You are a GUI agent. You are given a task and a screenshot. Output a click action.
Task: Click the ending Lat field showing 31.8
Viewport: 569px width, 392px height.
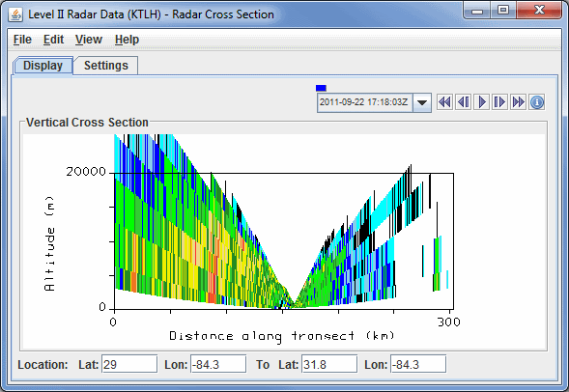pos(329,364)
